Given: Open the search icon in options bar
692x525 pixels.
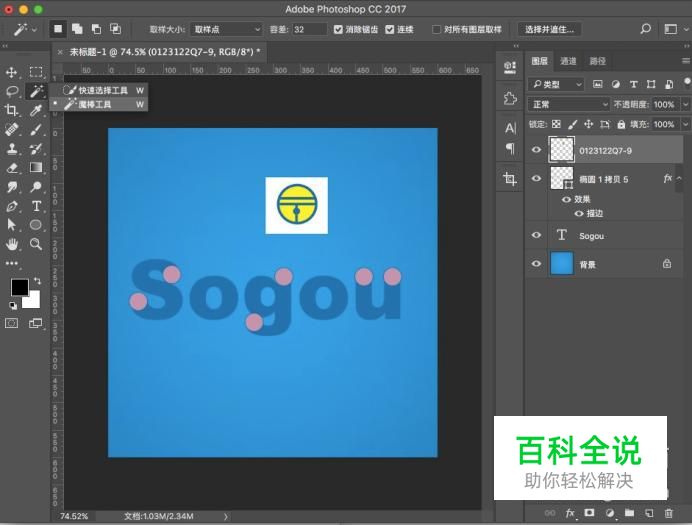Looking at the screenshot, I should click(x=645, y=29).
